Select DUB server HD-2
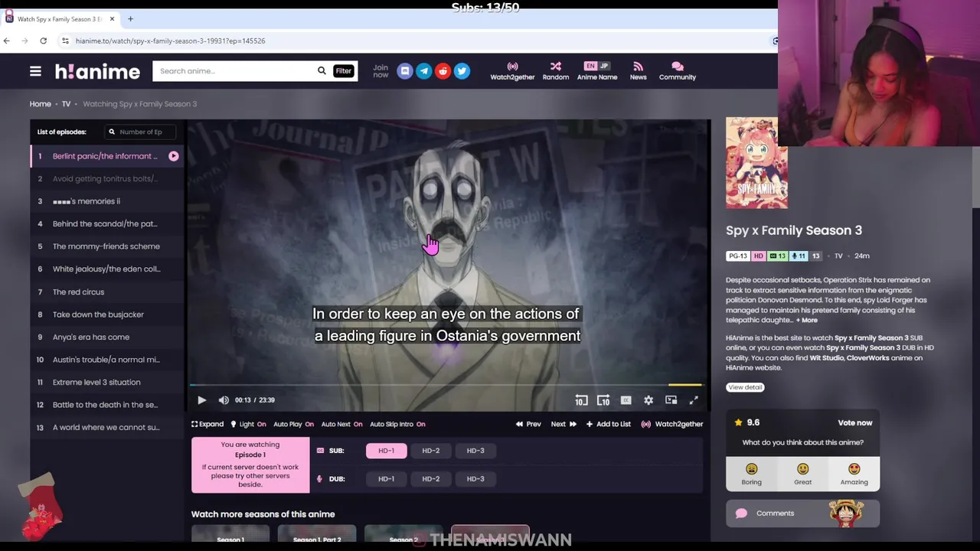 [x=431, y=479]
